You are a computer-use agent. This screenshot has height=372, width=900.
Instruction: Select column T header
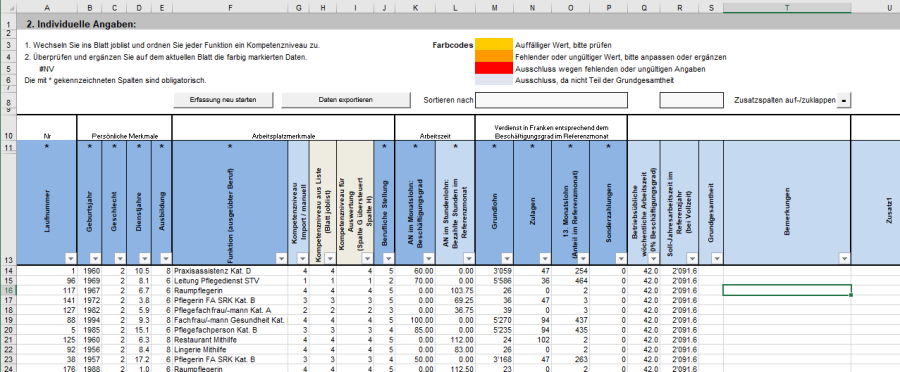point(787,7)
